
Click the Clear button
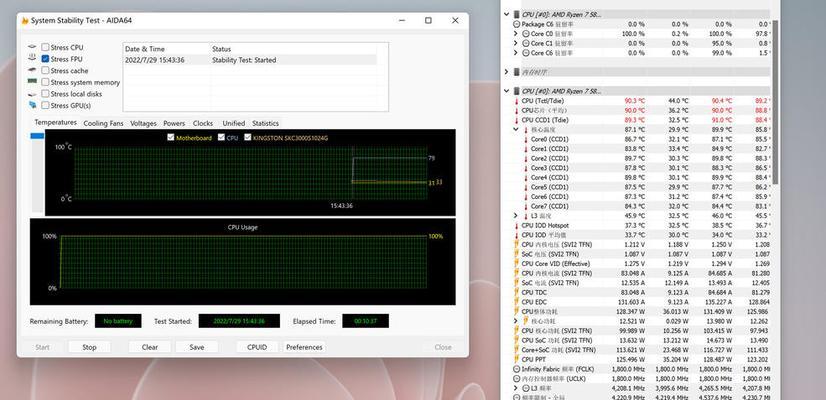click(150, 347)
